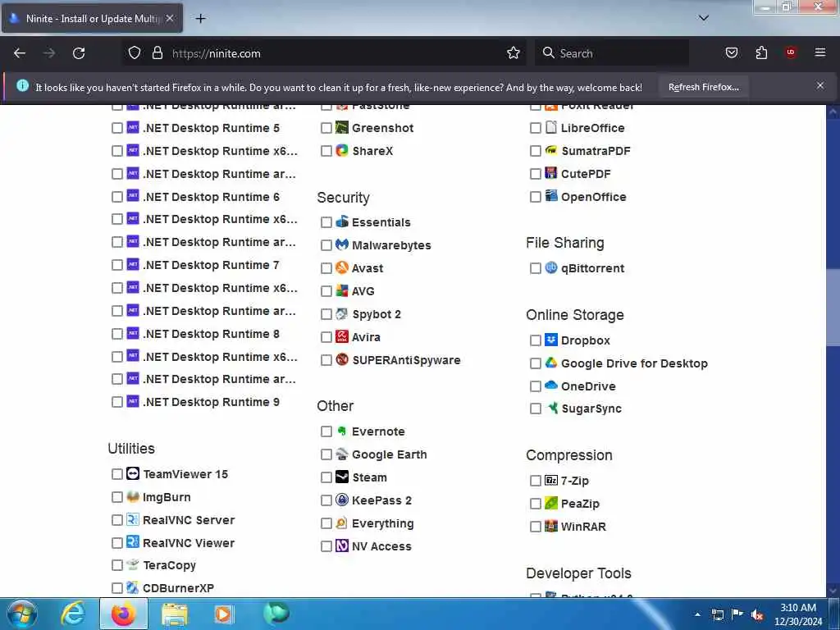Click the Action Center flag icon

[737, 614]
